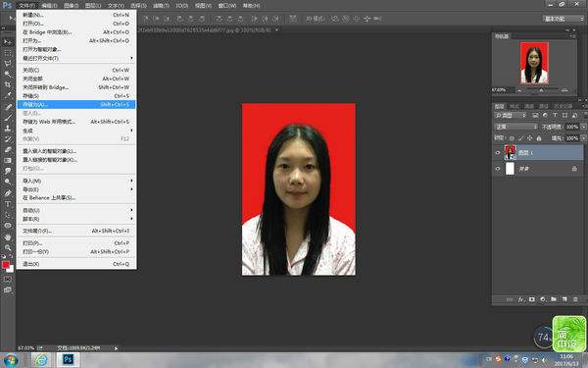
Task: Toggle Quick Mask mode icon
Action: coord(8,280)
